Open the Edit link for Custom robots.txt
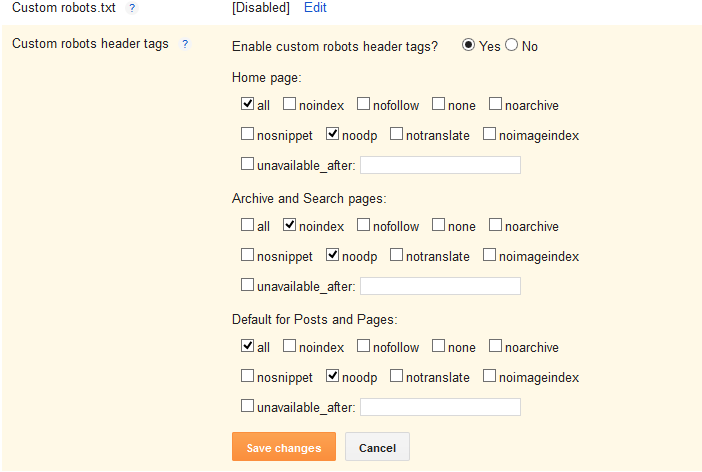Screen dimensions: 702x472 coord(315,8)
